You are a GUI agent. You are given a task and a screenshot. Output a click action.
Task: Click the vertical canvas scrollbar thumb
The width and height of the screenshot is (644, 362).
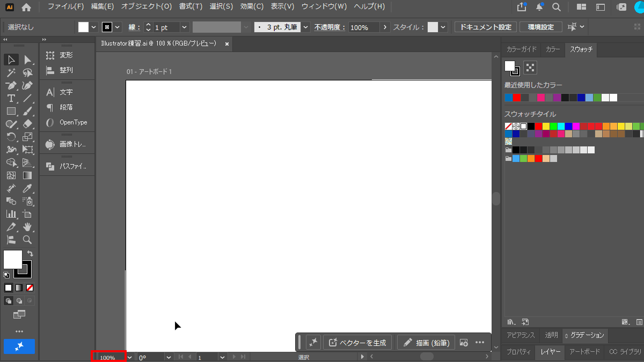pos(496,198)
